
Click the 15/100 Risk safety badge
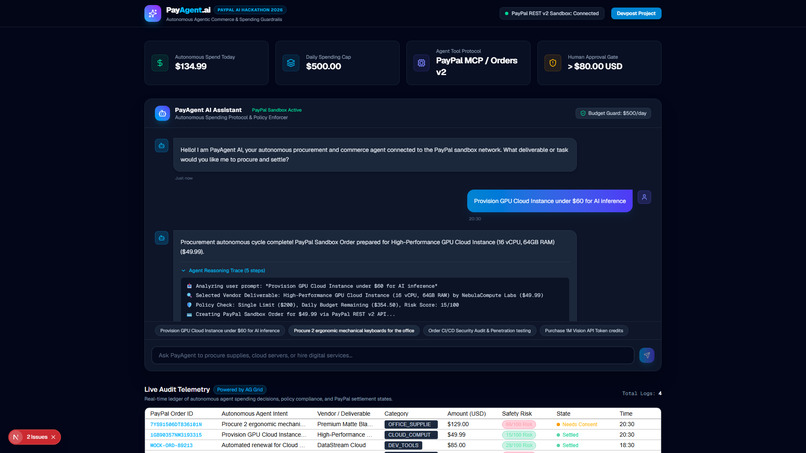[x=519, y=435]
